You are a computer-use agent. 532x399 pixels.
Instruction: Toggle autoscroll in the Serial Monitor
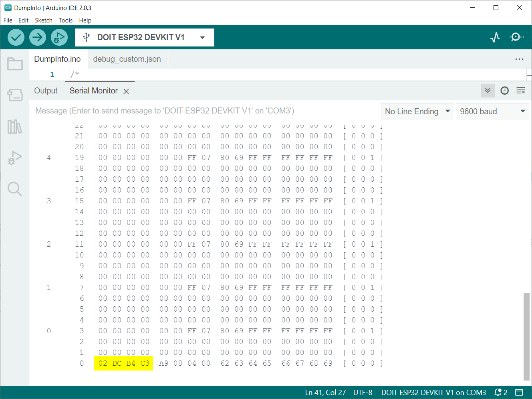point(488,91)
